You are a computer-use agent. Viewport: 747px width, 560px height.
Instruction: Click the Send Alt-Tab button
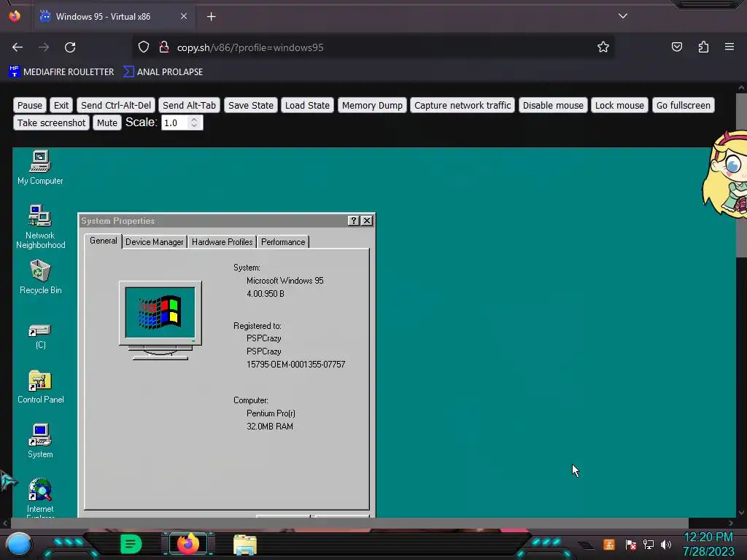(189, 105)
